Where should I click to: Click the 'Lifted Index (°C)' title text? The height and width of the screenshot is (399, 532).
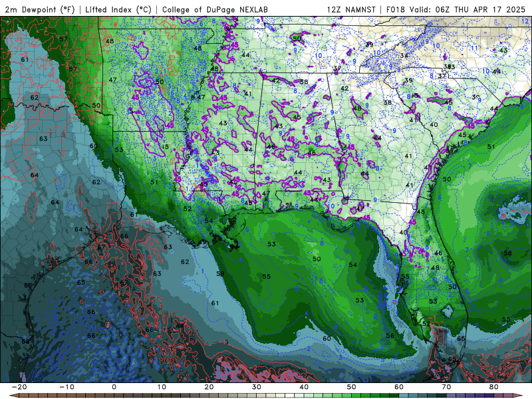[118, 9]
